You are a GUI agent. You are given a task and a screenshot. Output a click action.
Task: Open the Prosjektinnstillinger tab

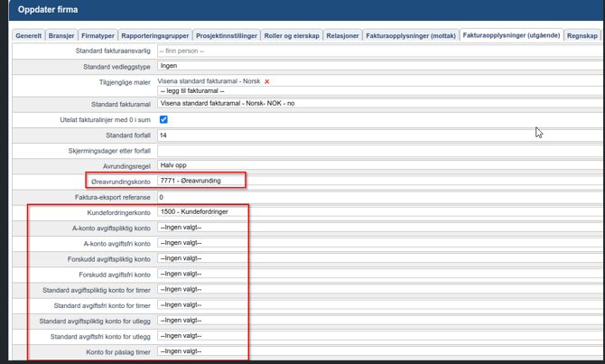(x=226, y=36)
